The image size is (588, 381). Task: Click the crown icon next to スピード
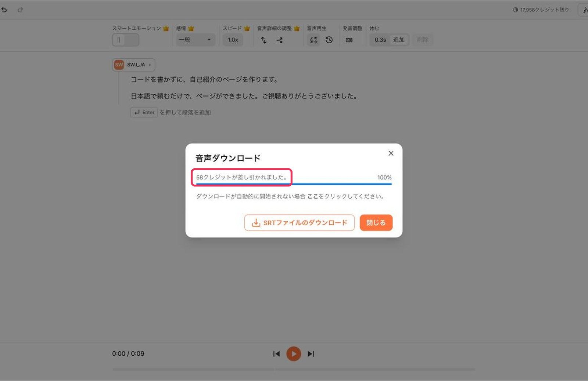pyautogui.click(x=247, y=28)
